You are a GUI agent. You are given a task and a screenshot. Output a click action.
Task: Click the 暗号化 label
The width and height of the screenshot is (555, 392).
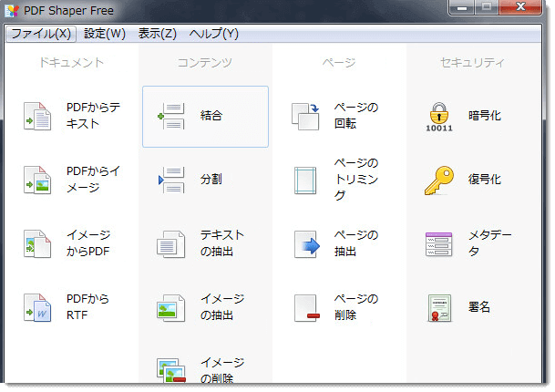click(485, 116)
